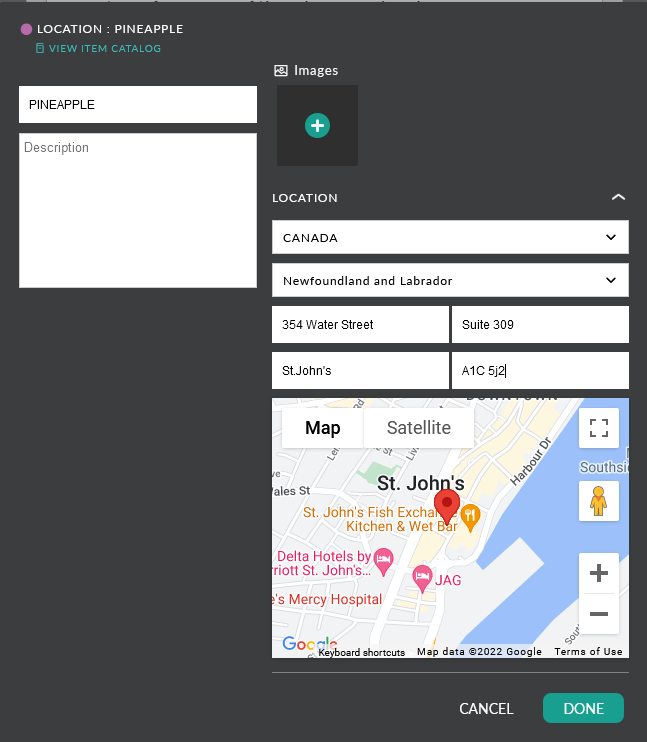Switch the map to Satellite view
647x742 pixels.
pyautogui.click(x=419, y=428)
